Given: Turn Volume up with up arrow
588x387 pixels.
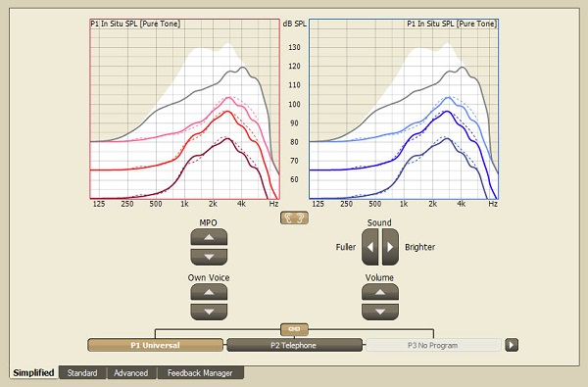Looking at the screenshot, I should (x=380, y=292).
